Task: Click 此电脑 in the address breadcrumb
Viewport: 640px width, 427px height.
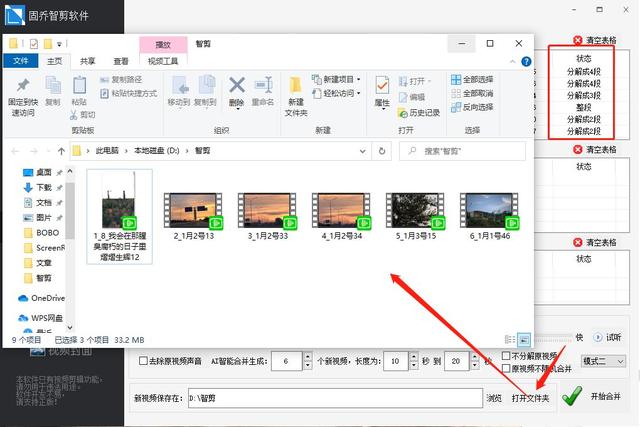Action: pos(107,151)
